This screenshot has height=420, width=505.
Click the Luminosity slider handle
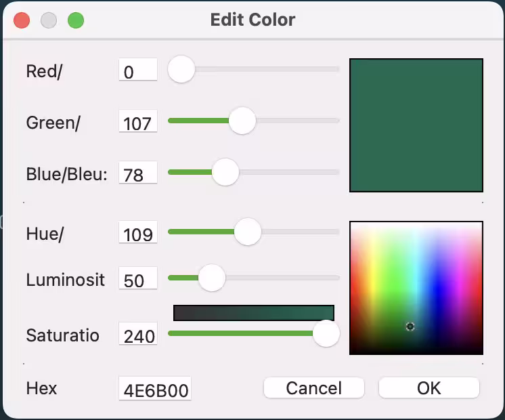click(212, 278)
